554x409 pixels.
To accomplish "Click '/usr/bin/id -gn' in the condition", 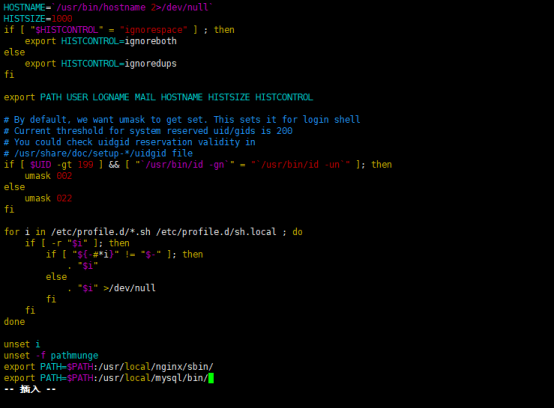I will tap(185, 165).
